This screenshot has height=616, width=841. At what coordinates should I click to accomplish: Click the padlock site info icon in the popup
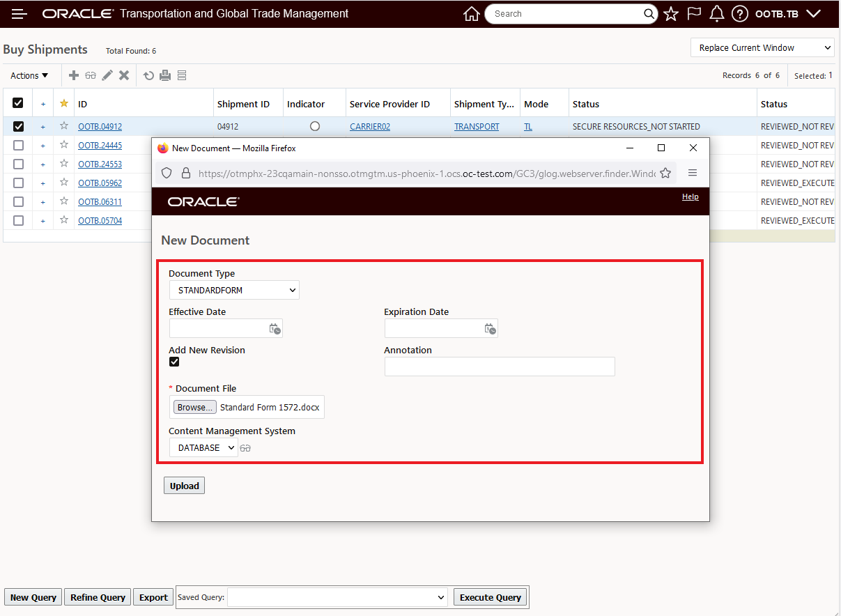tap(185, 173)
